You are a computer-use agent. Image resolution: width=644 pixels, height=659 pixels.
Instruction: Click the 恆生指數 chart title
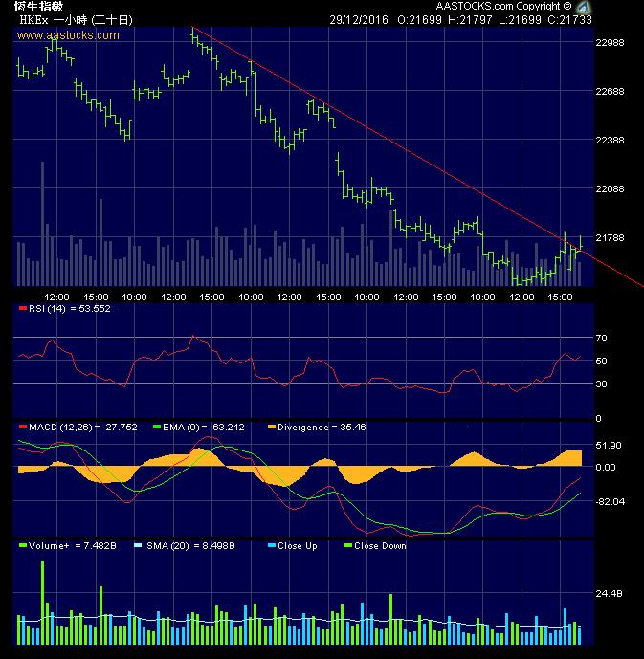[x=38, y=7]
